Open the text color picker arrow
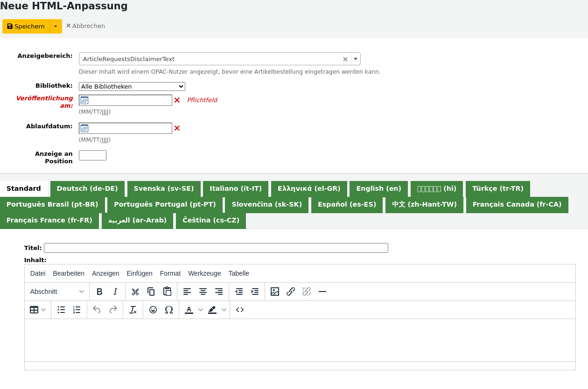 coord(201,310)
